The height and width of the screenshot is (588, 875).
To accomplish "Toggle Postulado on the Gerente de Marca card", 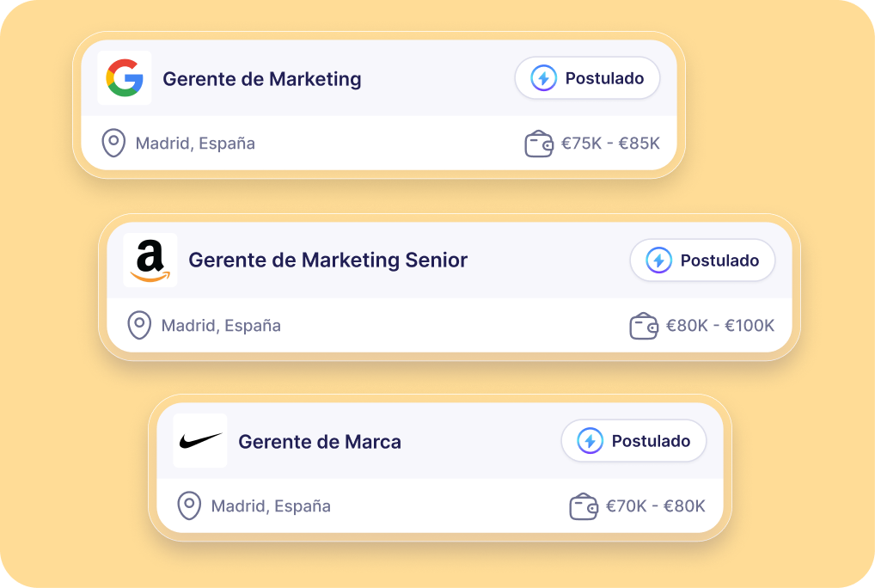I will click(633, 441).
